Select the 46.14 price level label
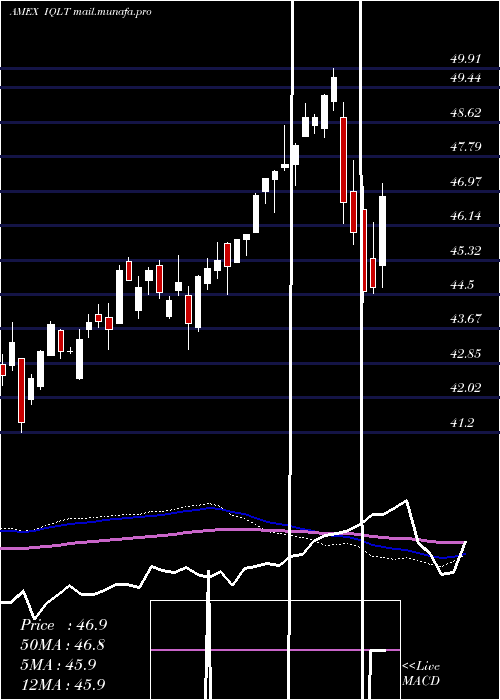Viewport: 500px width, 700px height. [466, 216]
